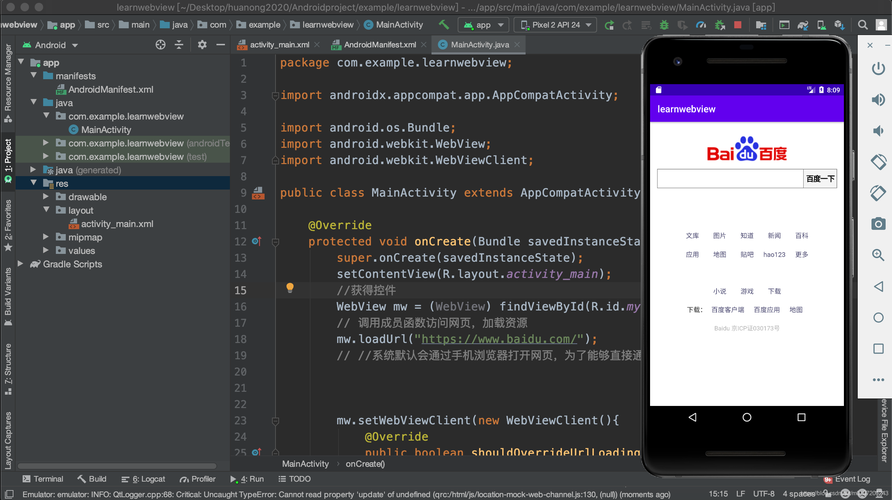Hide the Project panel with minus icon

coord(221,44)
